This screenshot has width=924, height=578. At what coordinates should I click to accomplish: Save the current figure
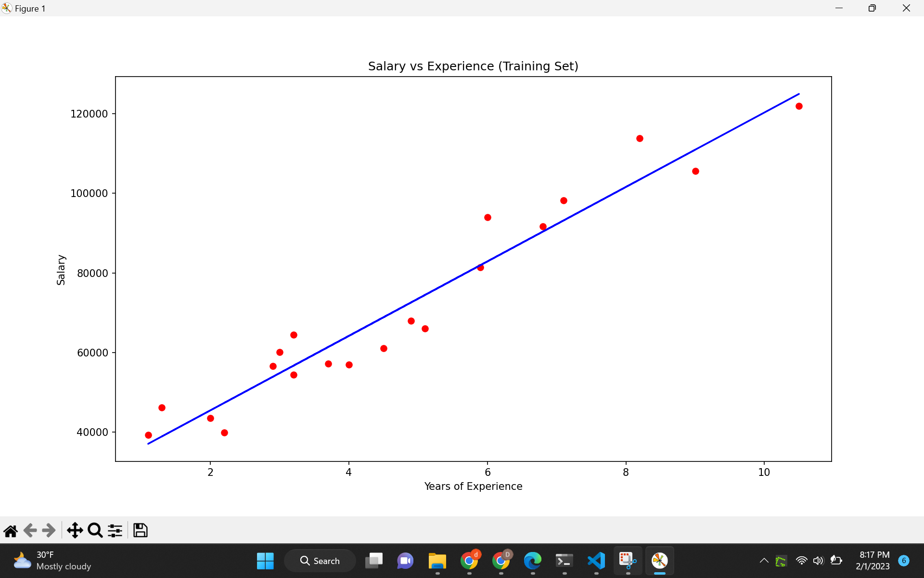[x=140, y=530]
